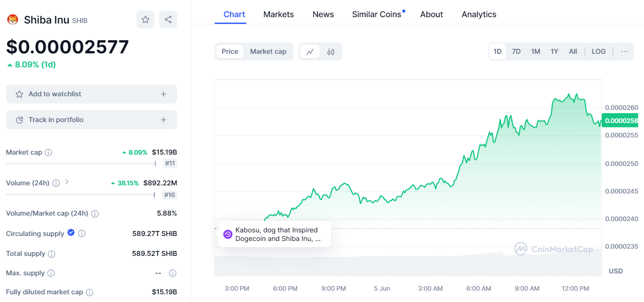Select the 1Y time range
The height and width of the screenshot is (302, 644).
pos(555,52)
